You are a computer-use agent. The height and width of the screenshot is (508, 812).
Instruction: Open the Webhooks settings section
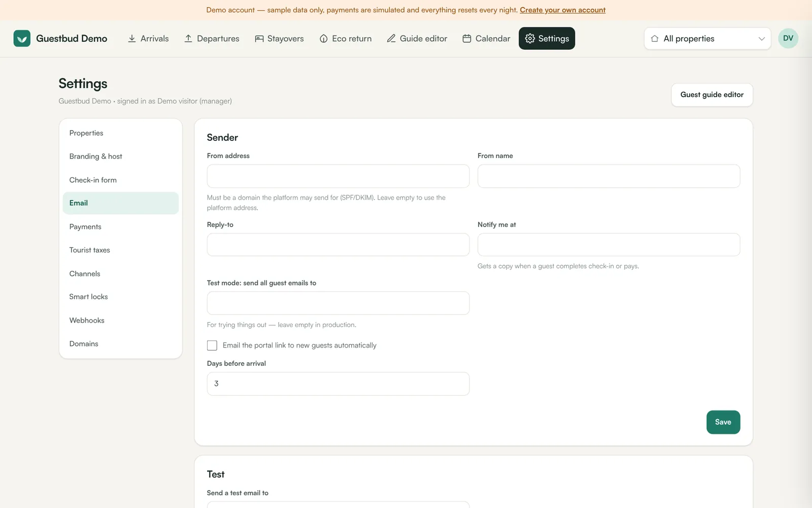pyautogui.click(x=121, y=320)
